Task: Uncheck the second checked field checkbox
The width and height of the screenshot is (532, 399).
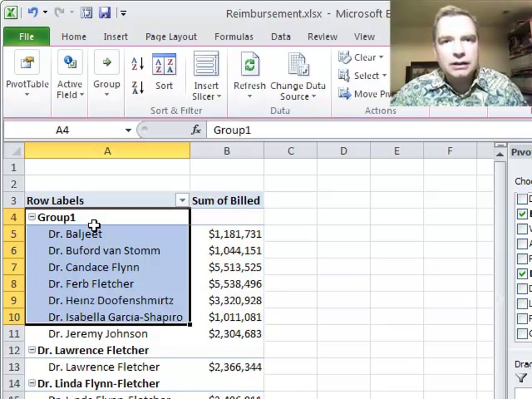Action: tap(522, 214)
